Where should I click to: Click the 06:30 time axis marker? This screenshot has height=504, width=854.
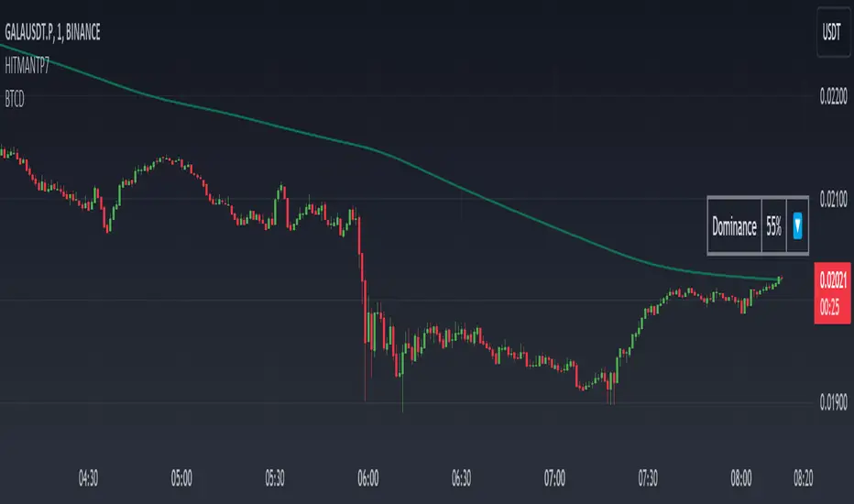click(x=462, y=477)
